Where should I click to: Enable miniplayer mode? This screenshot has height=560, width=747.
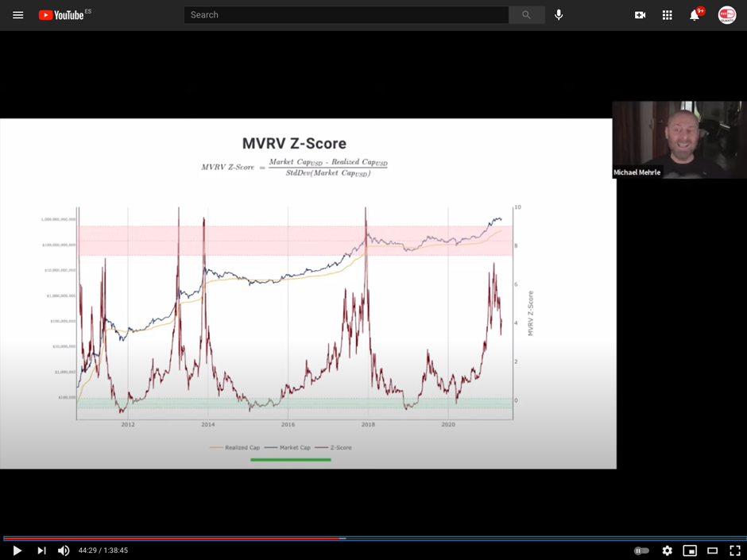coord(690,550)
